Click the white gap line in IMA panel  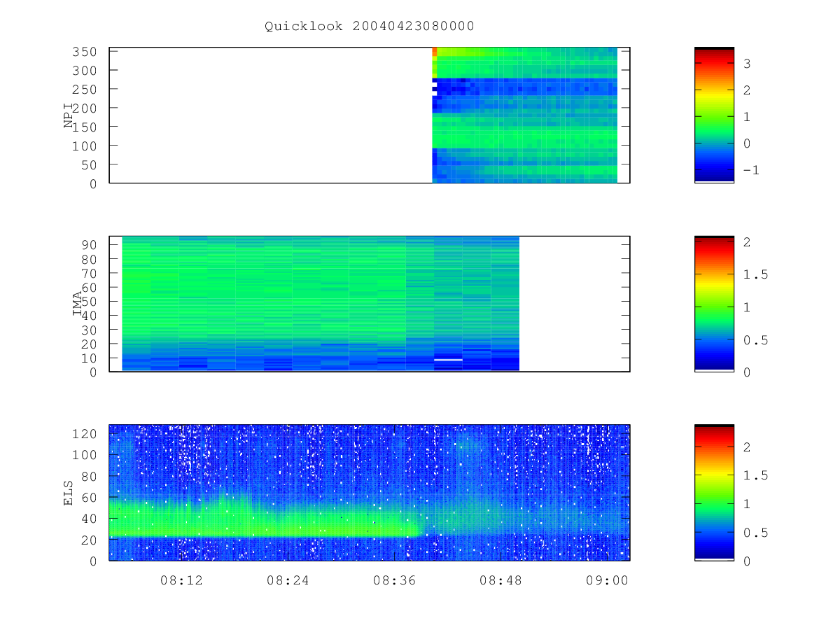point(448,359)
